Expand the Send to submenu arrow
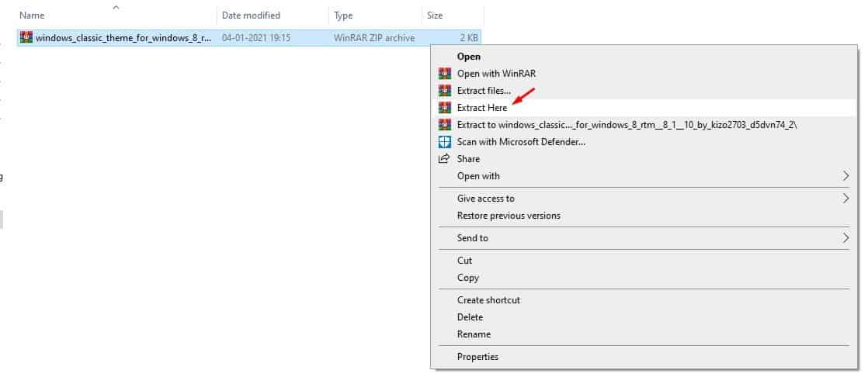The width and height of the screenshot is (868, 384). tap(845, 238)
